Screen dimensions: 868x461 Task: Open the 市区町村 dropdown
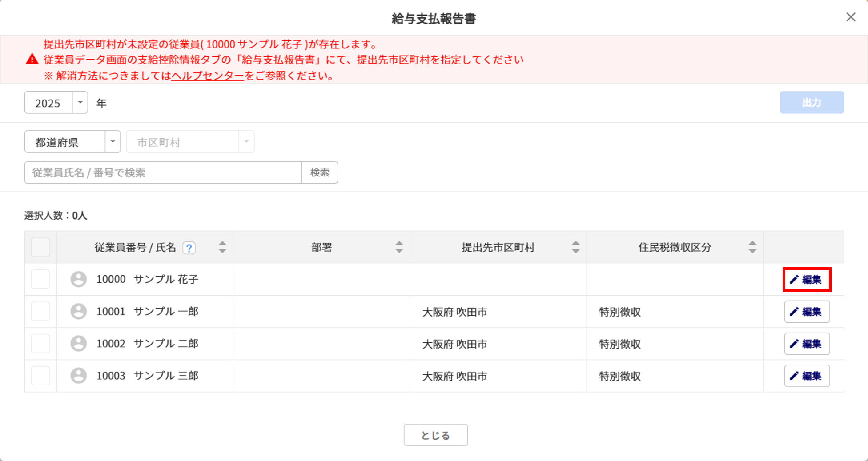click(246, 142)
